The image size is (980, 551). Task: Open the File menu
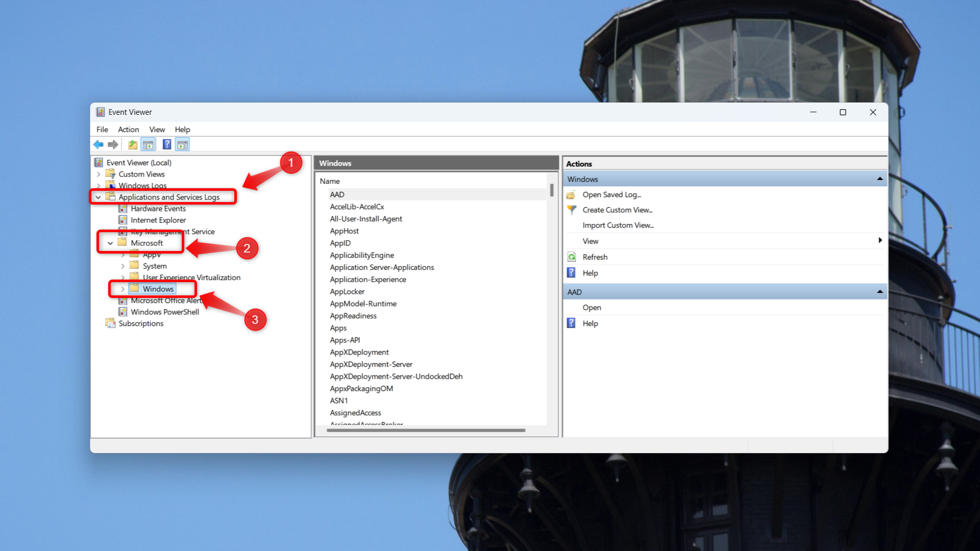[x=102, y=130]
